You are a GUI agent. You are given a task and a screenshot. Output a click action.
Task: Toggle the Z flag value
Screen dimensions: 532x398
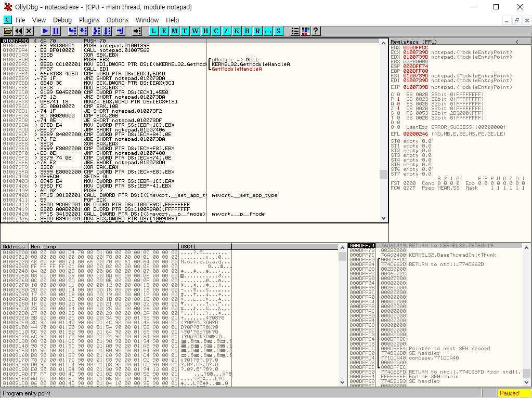398,109
